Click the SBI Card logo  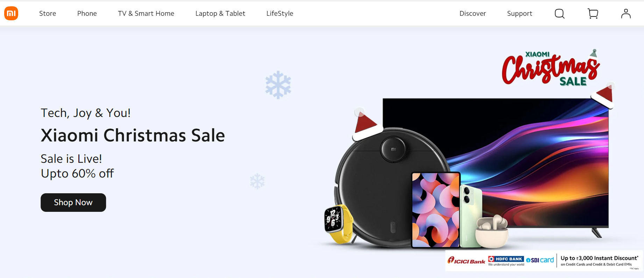point(540,260)
